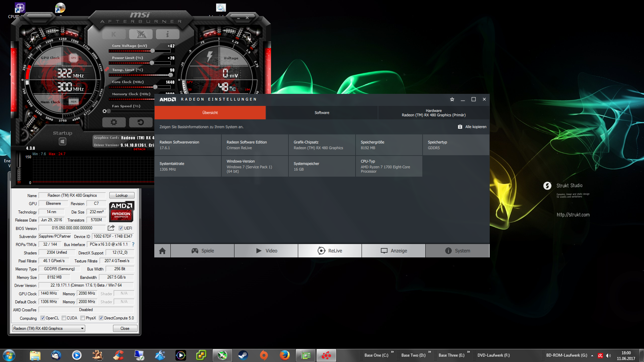Click the Core Voltage slider handle
Image resolution: width=644 pixels, height=362 pixels.
click(x=153, y=51)
